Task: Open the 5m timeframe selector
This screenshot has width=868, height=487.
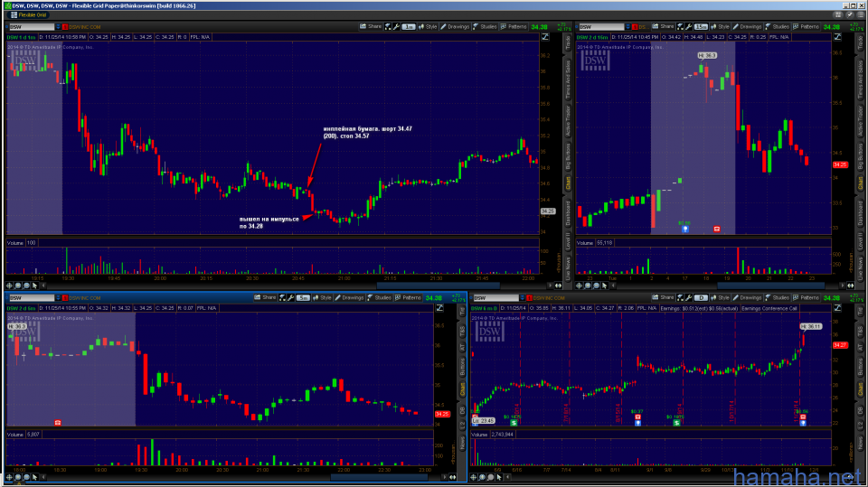Action: click(x=303, y=298)
